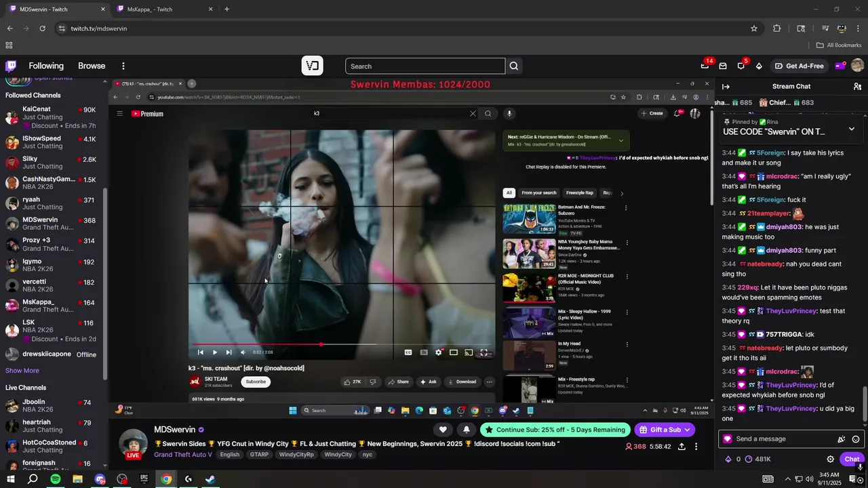Click the left sidebar scrollbar
The height and width of the screenshot is (488, 868).
(x=105, y=285)
